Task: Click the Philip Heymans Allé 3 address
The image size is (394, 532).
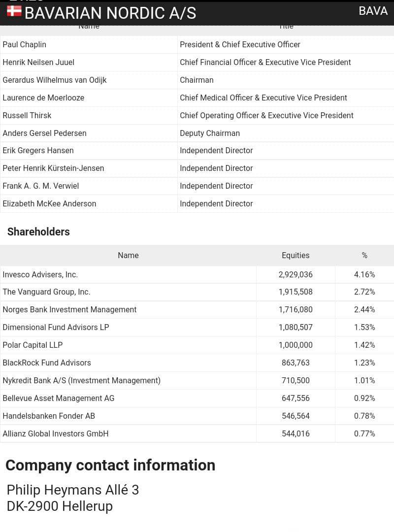Action: click(x=72, y=490)
